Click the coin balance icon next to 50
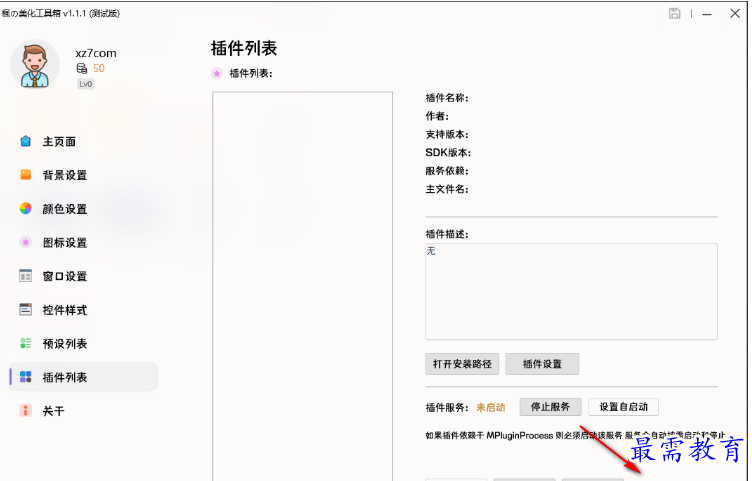The image size is (752, 481). (82, 69)
